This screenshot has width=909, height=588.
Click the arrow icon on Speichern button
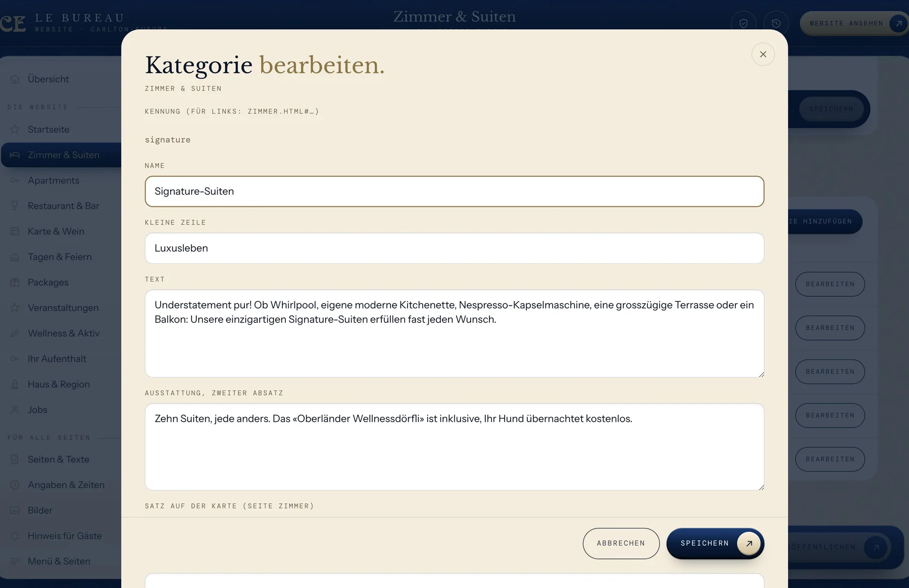[x=749, y=544]
